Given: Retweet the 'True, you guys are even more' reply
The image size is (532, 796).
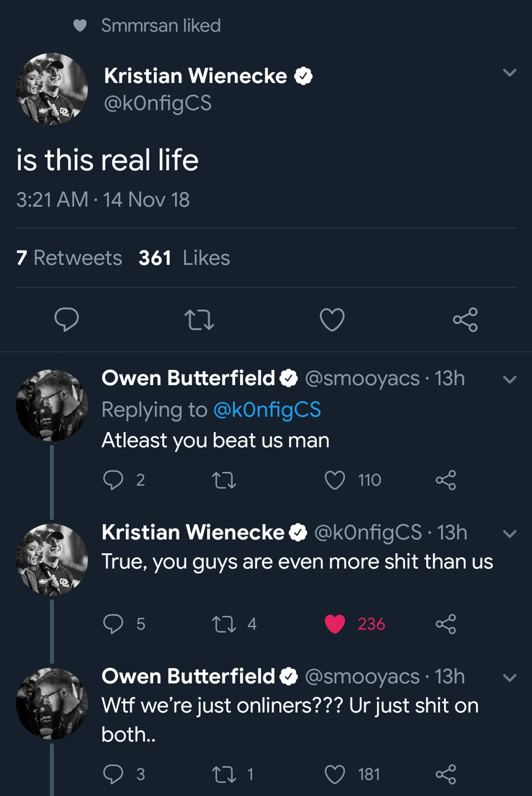Looking at the screenshot, I should pos(224,624).
